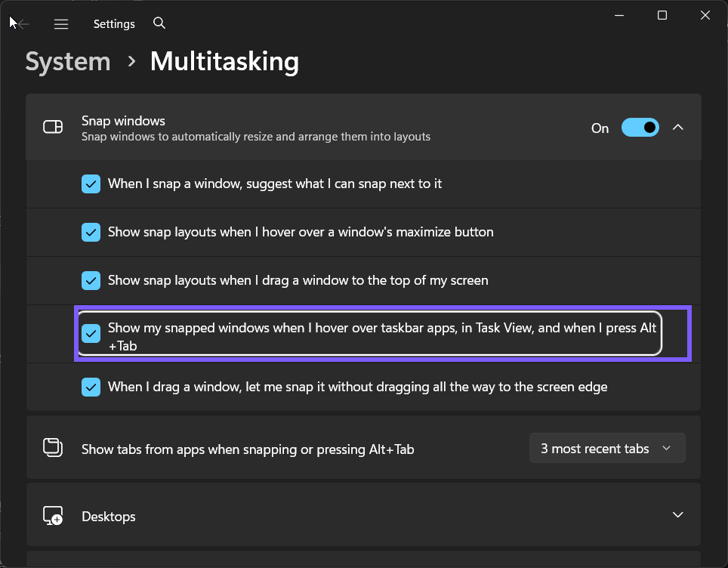Minimize the Settings window
The height and width of the screenshot is (568, 728).
619,15
